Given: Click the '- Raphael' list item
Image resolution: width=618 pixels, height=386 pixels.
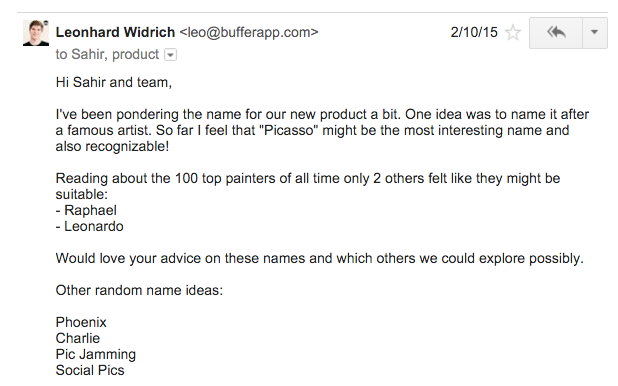Looking at the screenshot, I should pyautogui.click(x=86, y=211).
